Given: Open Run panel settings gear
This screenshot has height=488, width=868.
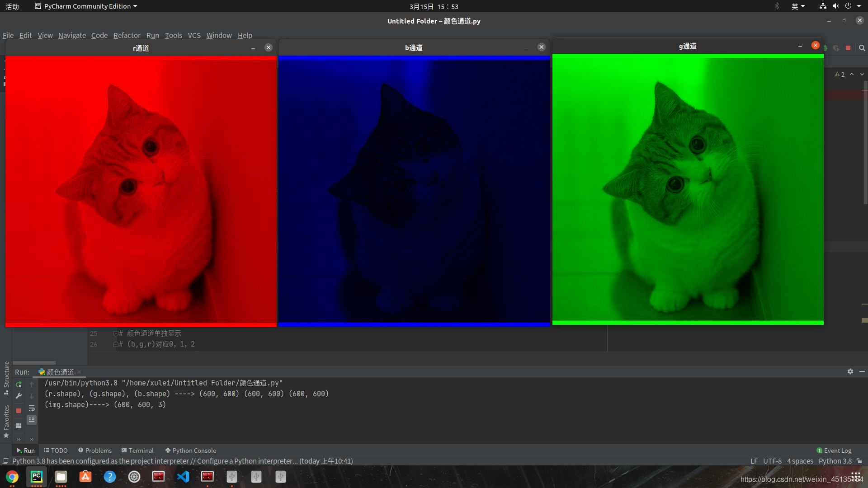Looking at the screenshot, I should (x=850, y=371).
